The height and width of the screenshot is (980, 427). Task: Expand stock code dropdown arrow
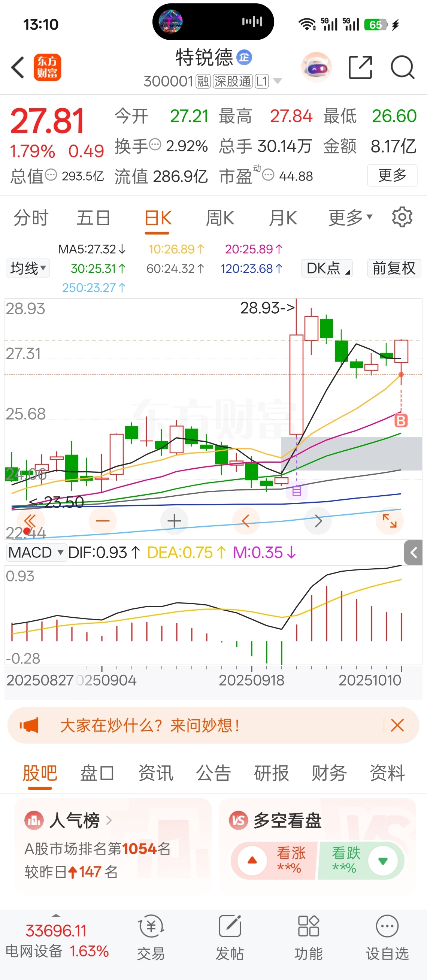pos(278,81)
